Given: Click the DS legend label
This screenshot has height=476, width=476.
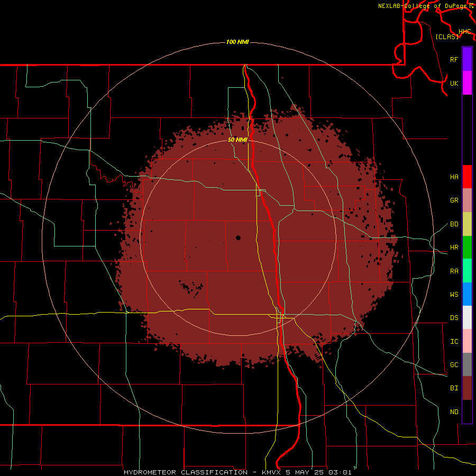Looking at the screenshot, I should pos(454,317).
